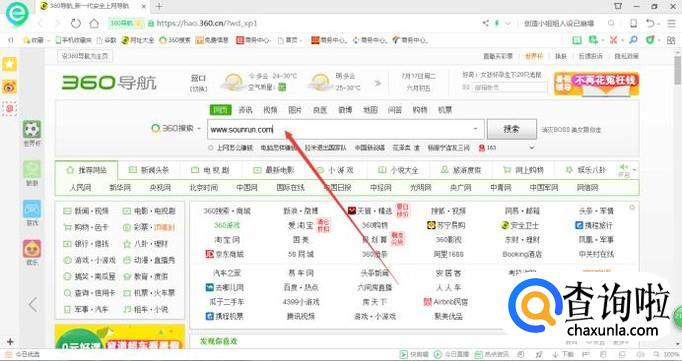The height and width of the screenshot is (361, 682).
Task: Select the 网页 search type tab
Action: click(x=221, y=110)
